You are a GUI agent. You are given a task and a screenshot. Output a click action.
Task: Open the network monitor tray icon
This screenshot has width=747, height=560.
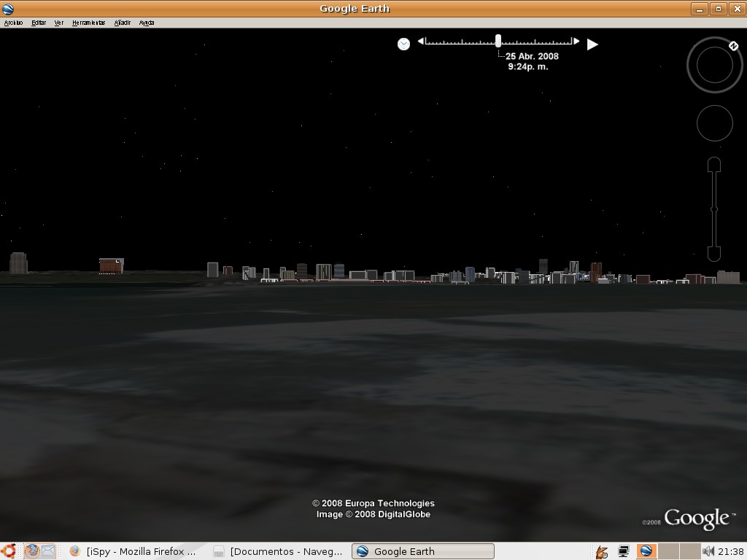pos(623,551)
